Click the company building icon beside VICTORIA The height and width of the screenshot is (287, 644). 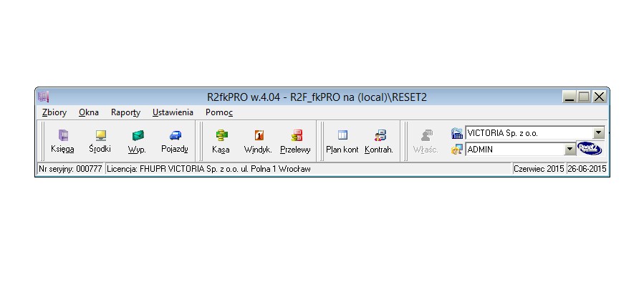tap(457, 133)
